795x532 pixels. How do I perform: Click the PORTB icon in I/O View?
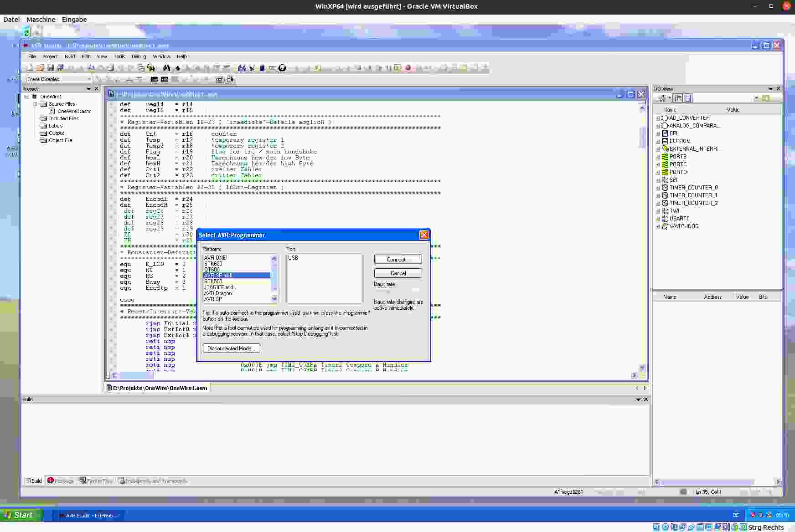click(665, 157)
